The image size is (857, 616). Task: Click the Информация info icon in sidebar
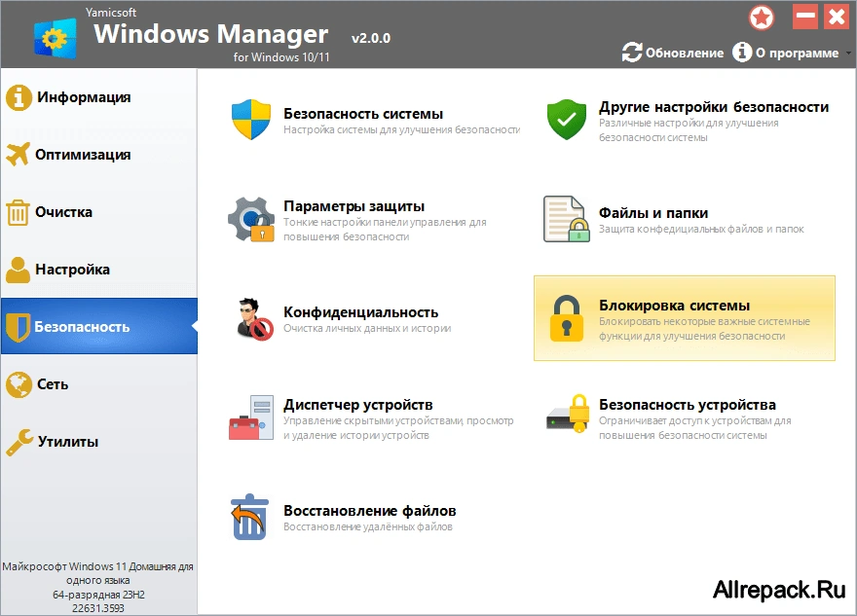pyautogui.click(x=19, y=97)
